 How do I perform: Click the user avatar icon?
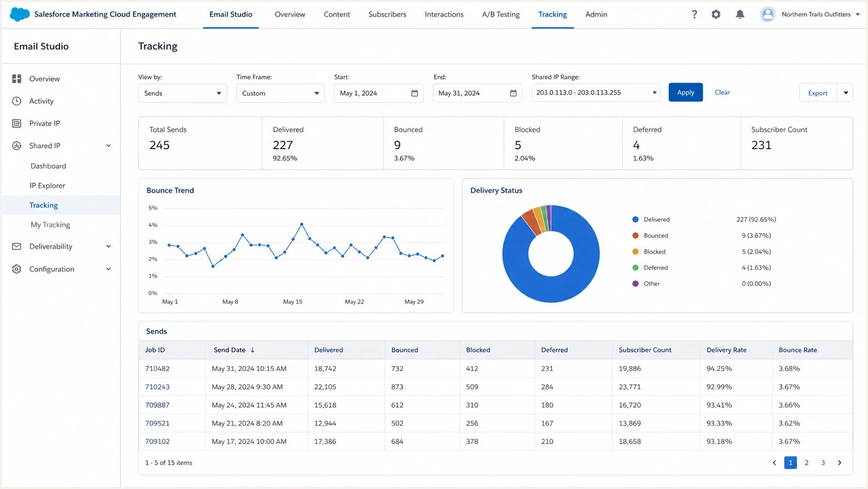tap(767, 15)
